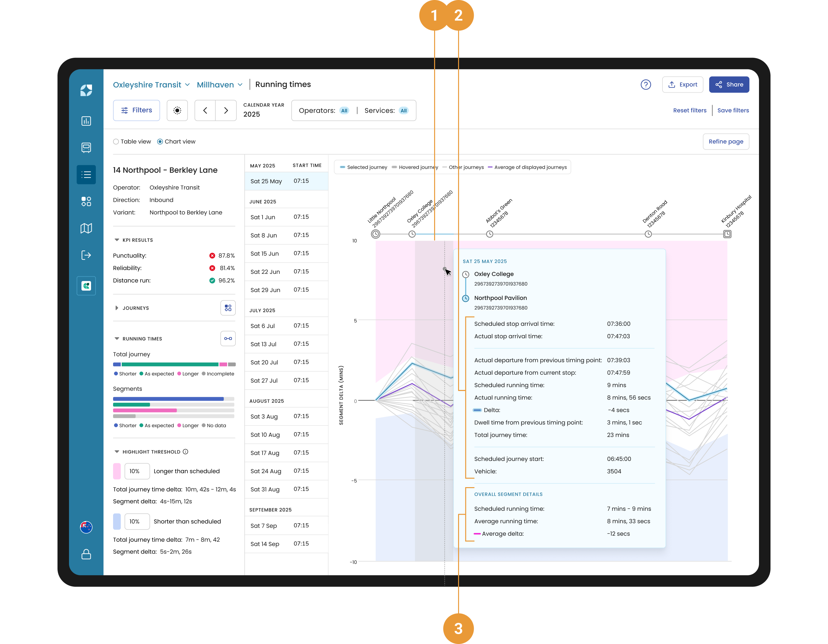
Task: Go to previous calendar year arrow
Action: click(205, 110)
